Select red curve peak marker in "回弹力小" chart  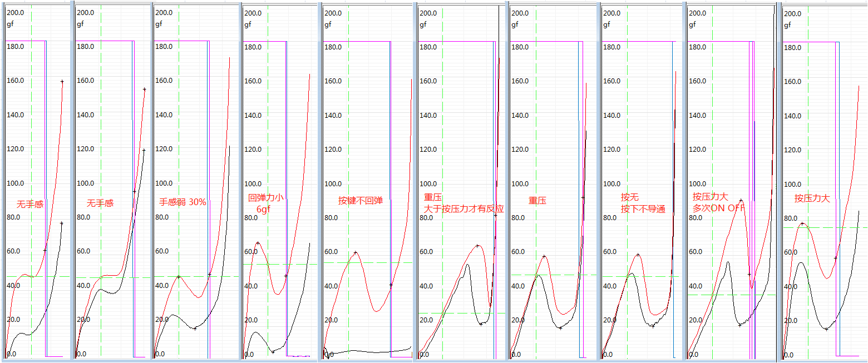coord(258,243)
